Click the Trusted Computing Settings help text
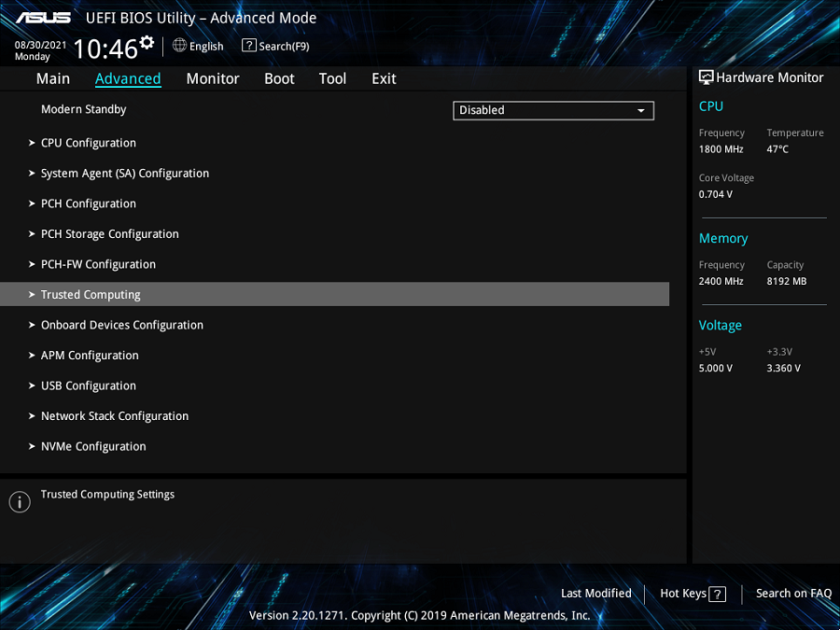 click(107, 495)
